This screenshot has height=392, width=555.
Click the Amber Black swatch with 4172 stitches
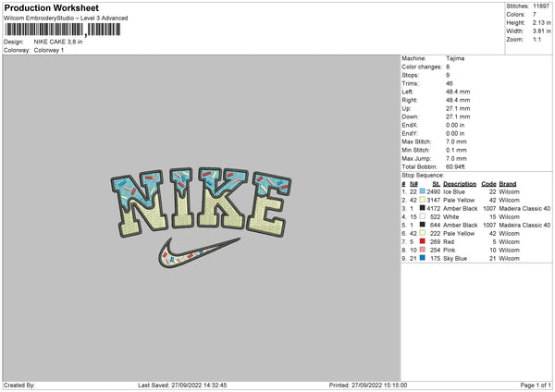pos(423,208)
